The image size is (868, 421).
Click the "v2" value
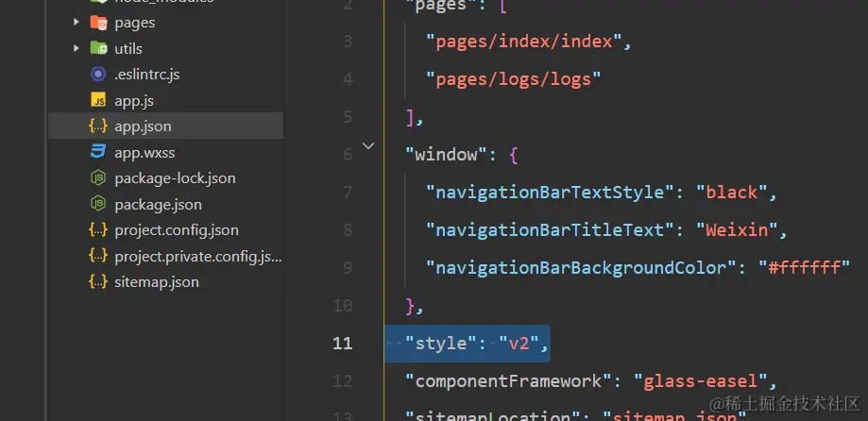pos(519,344)
